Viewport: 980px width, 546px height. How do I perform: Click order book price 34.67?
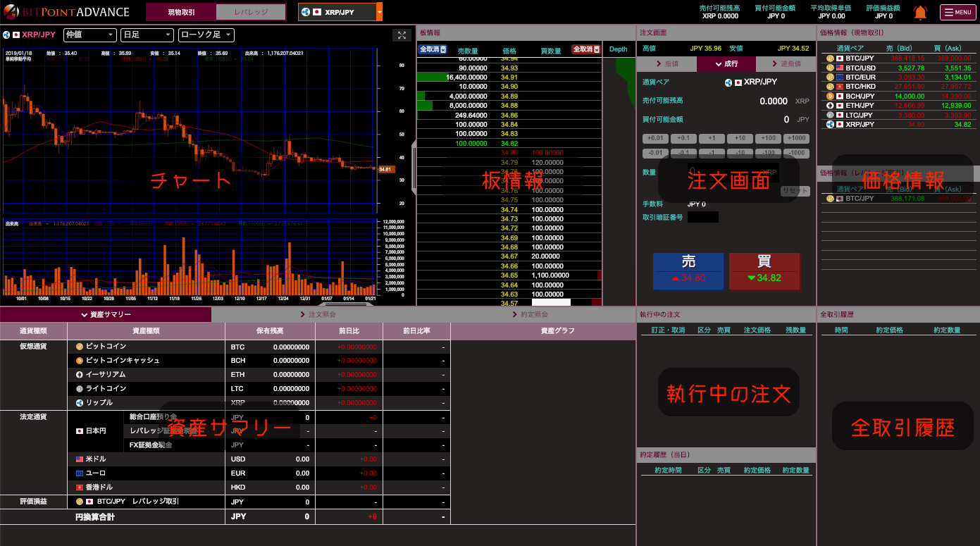(509, 256)
